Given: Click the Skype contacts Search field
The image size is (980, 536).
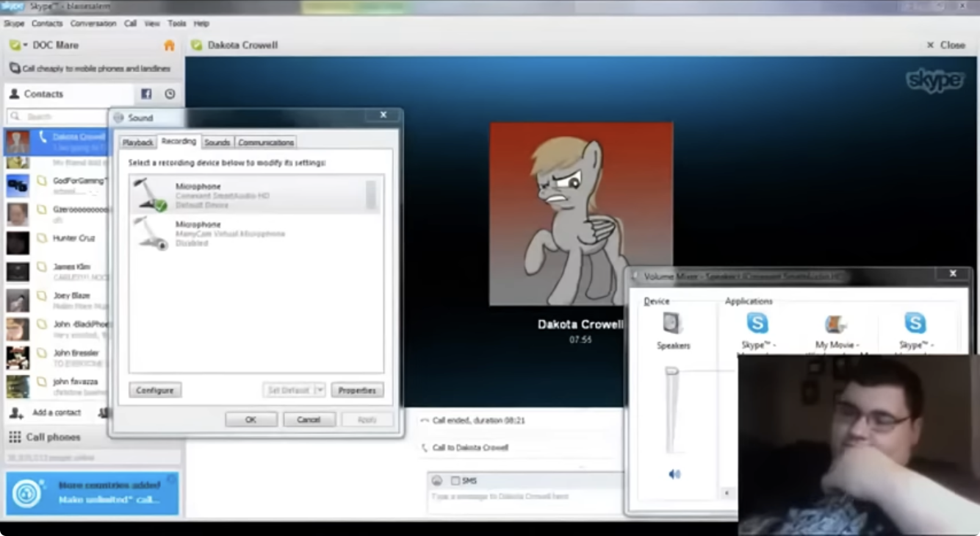Looking at the screenshot, I should coord(57,116).
